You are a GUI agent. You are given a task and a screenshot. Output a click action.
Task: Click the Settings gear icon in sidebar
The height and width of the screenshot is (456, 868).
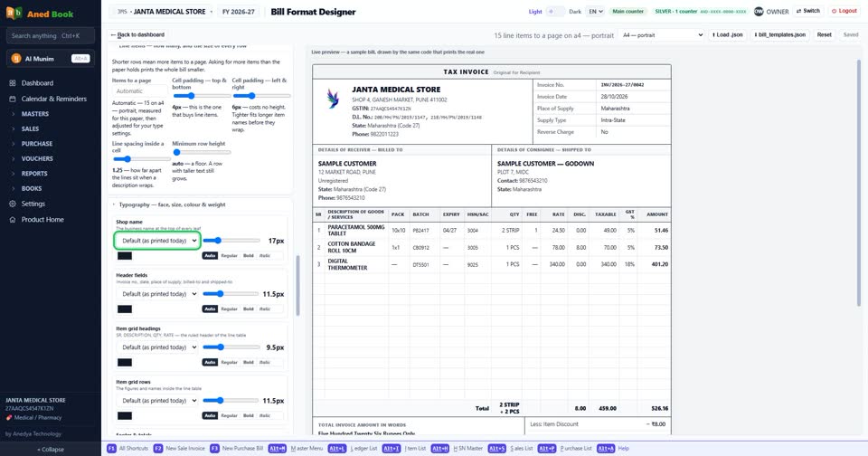pos(12,204)
